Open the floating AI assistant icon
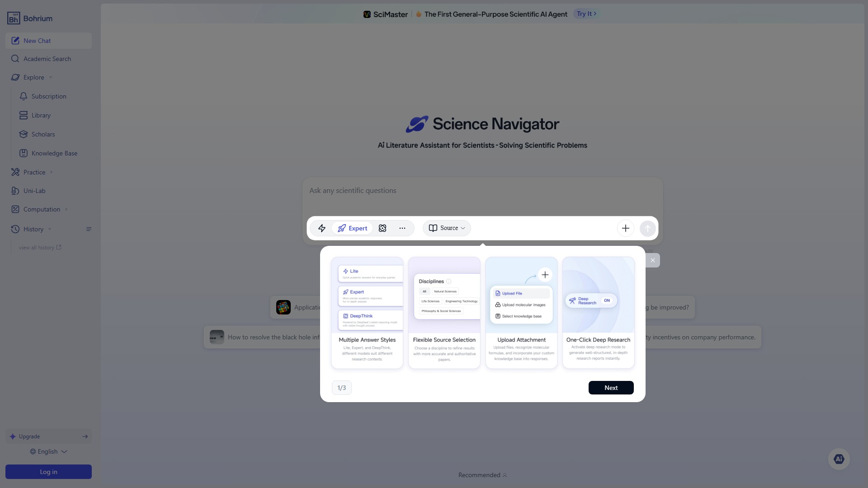The width and height of the screenshot is (868, 488). click(839, 459)
